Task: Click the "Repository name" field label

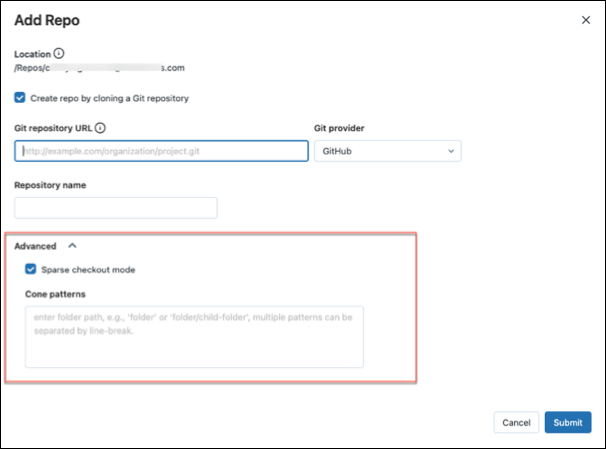Action: click(x=50, y=185)
